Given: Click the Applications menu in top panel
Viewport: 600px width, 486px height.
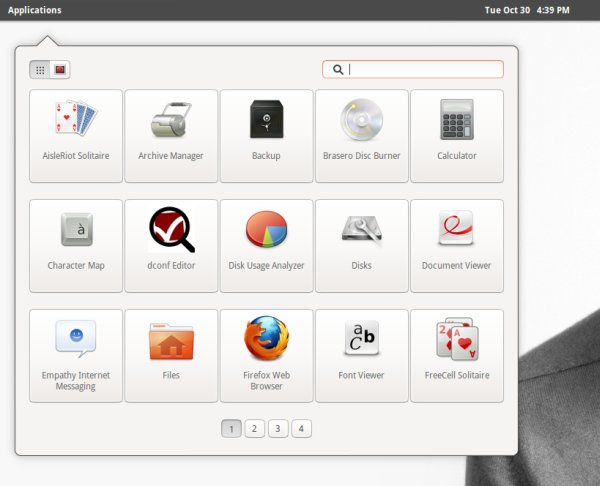Looking at the screenshot, I should (x=34, y=10).
